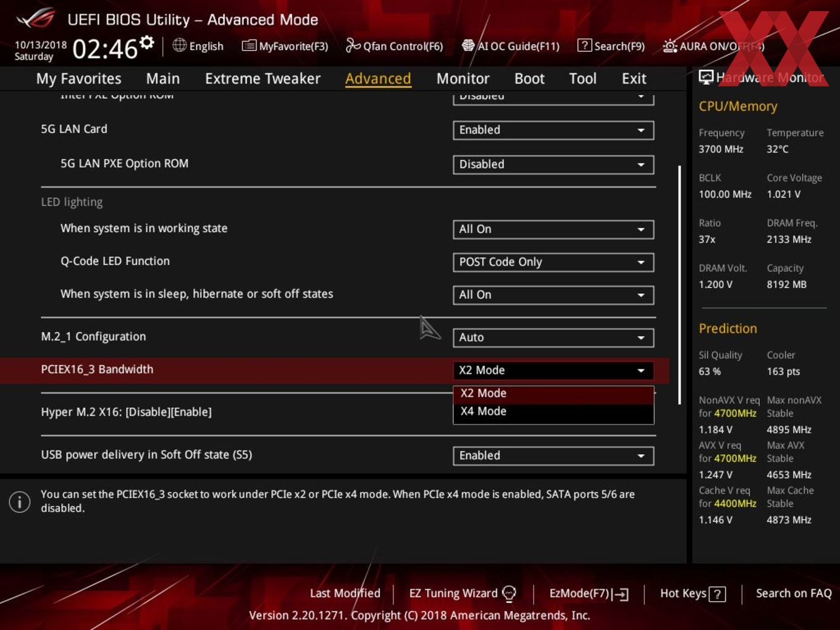Image resolution: width=840 pixels, height=630 pixels.
Task: Click the Hot Keys question mark icon
Action: 717,594
